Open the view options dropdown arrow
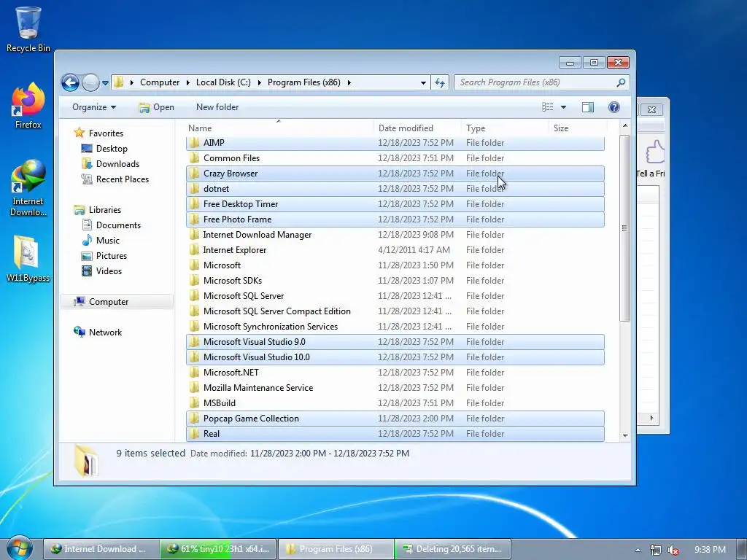747x560 pixels. click(x=563, y=107)
